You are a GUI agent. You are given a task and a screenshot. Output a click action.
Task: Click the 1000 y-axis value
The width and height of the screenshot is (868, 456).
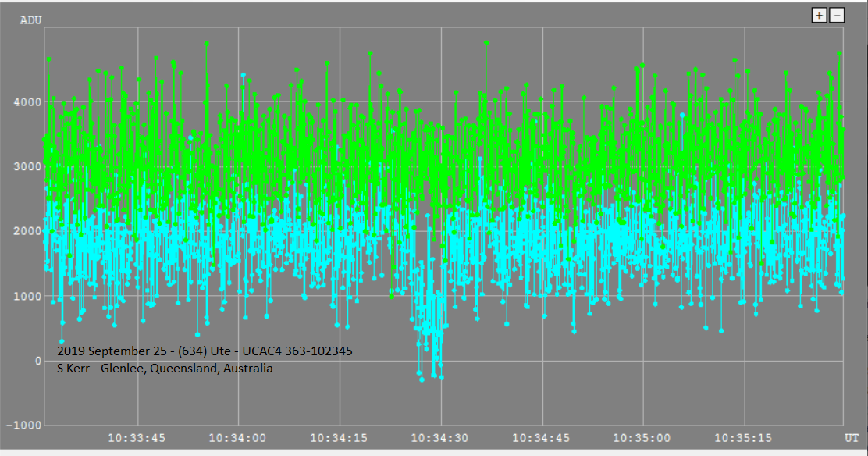point(27,297)
